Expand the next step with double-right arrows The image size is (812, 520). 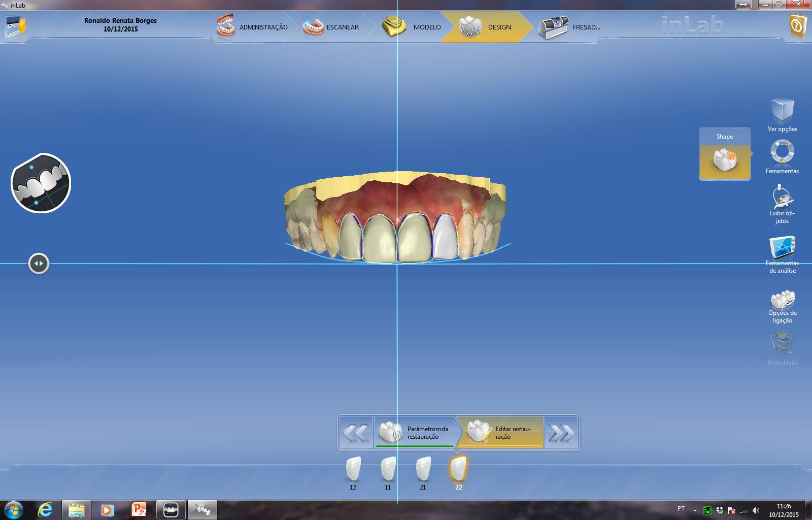[561, 432]
